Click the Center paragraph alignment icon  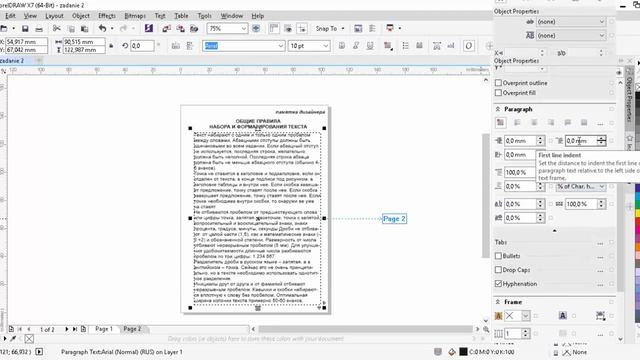534,122
